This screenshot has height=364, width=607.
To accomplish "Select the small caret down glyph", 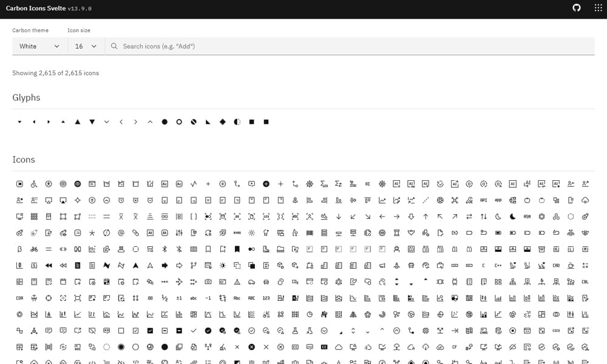I will [19, 122].
